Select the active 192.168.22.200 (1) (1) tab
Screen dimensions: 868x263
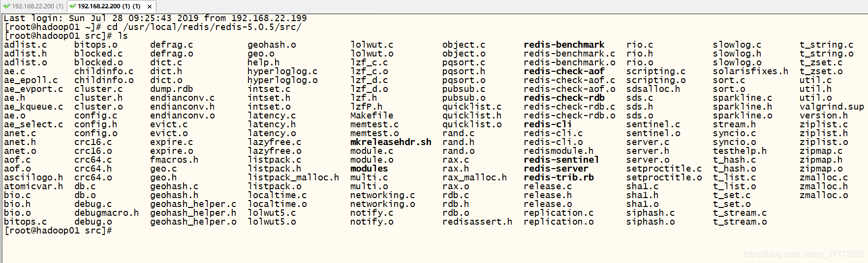pyautogui.click(x=109, y=6)
